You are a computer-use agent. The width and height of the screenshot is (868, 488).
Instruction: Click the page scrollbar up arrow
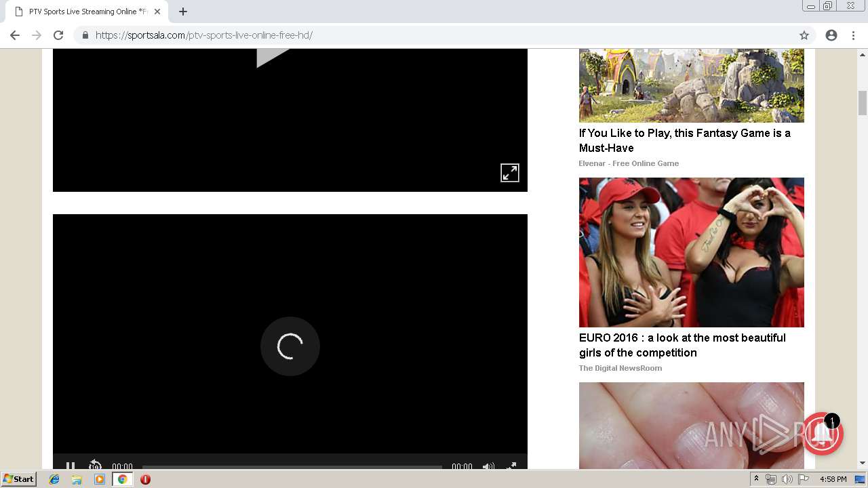863,55
